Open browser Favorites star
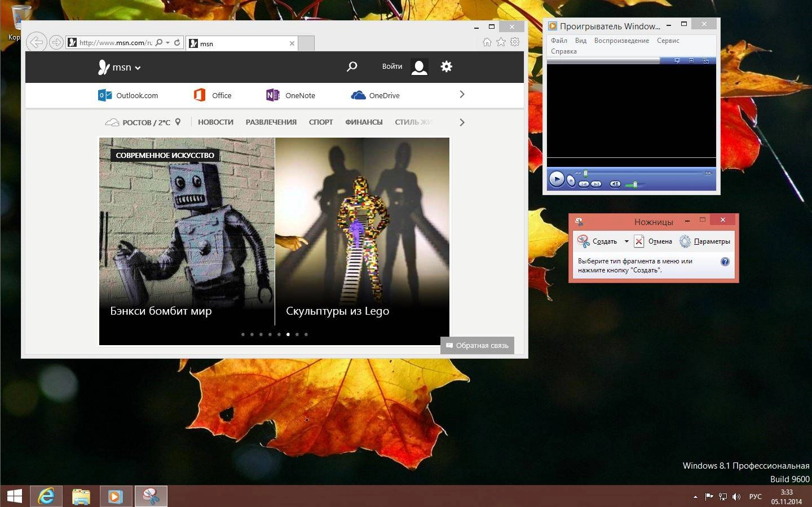The image size is (812, 507). 501,42
